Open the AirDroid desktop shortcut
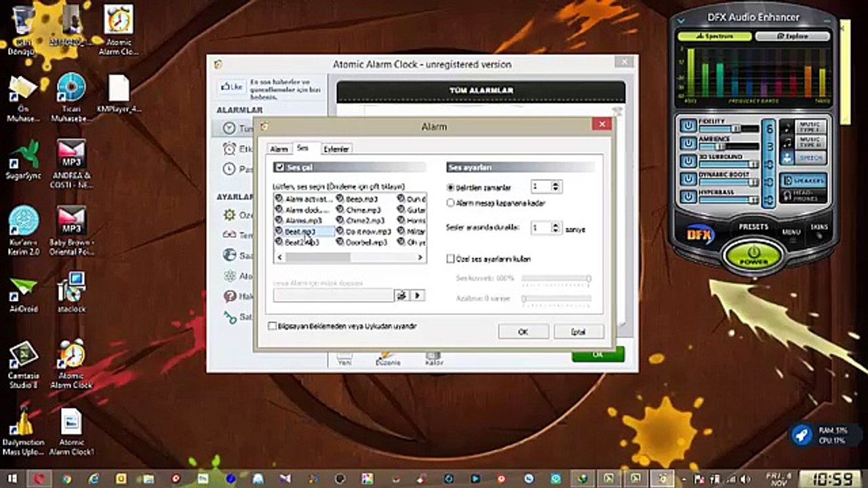 24,294
